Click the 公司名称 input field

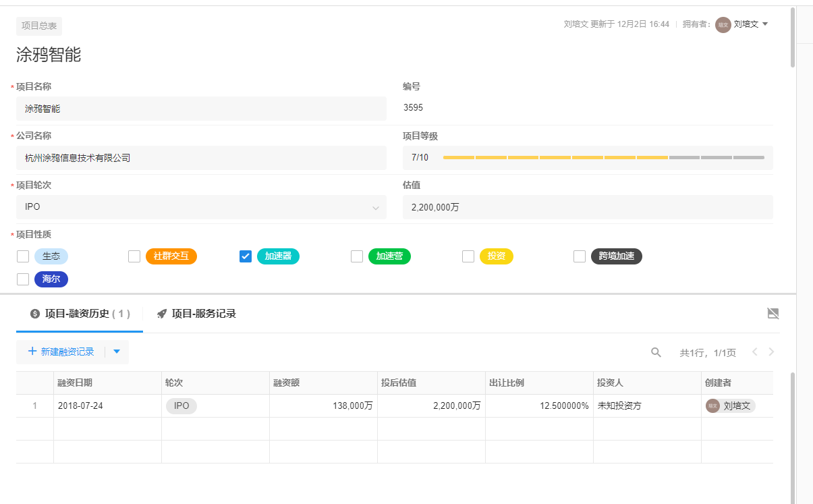pos(201,158)
